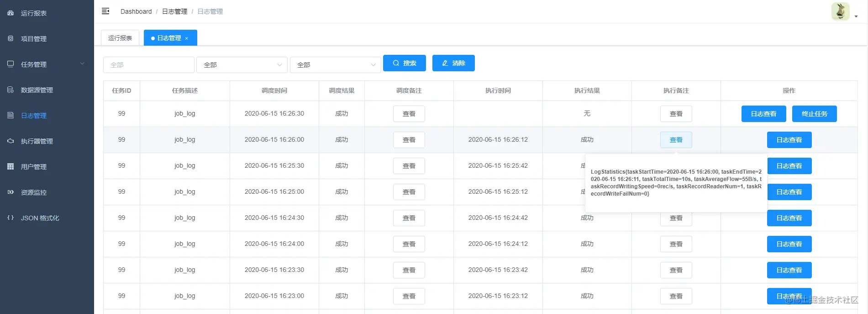Open the first 全部 dropdown filter
This screenshot has width=868, height=314.
(x=242, y=65)
